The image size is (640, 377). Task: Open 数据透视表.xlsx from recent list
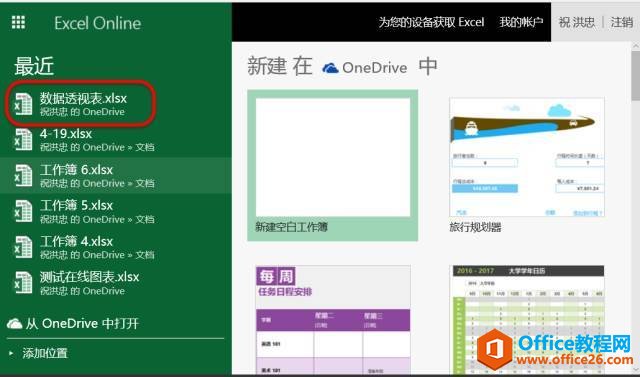point(83,104)
